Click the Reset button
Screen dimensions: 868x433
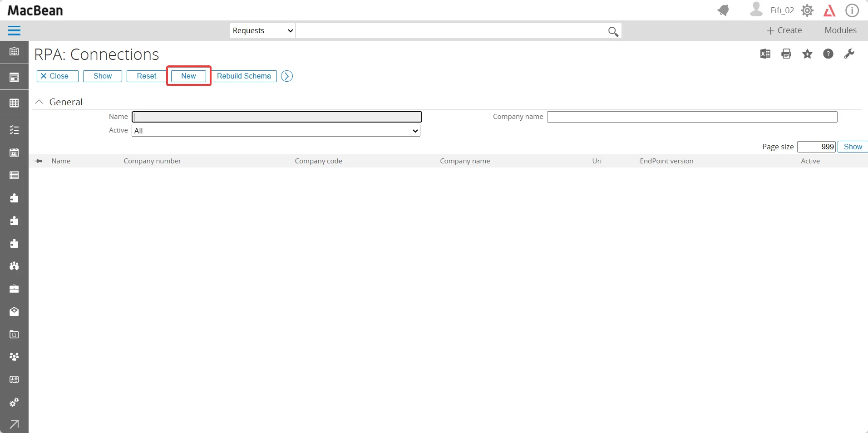click(x=146, y=76)
